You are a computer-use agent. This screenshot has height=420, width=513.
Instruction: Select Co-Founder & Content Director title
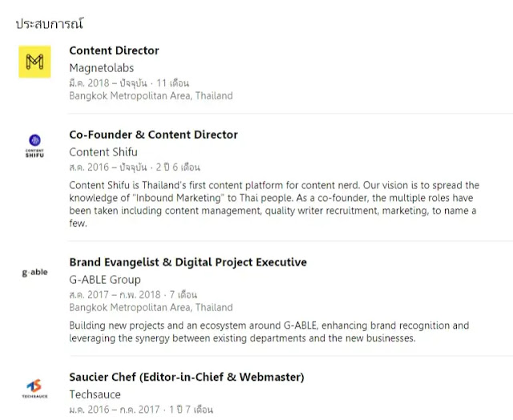pyautogui.click(x=153, y=135)
